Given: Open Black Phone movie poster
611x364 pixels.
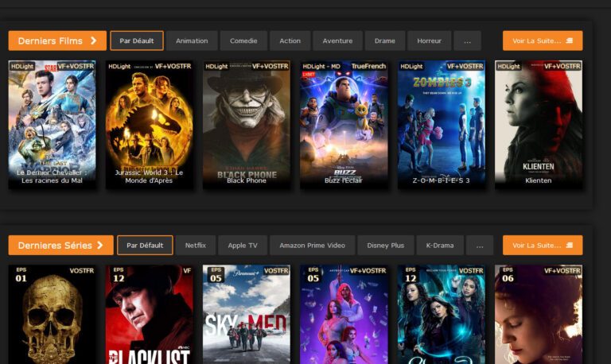Looking at the screenshot, I should [x=247, y=125].
